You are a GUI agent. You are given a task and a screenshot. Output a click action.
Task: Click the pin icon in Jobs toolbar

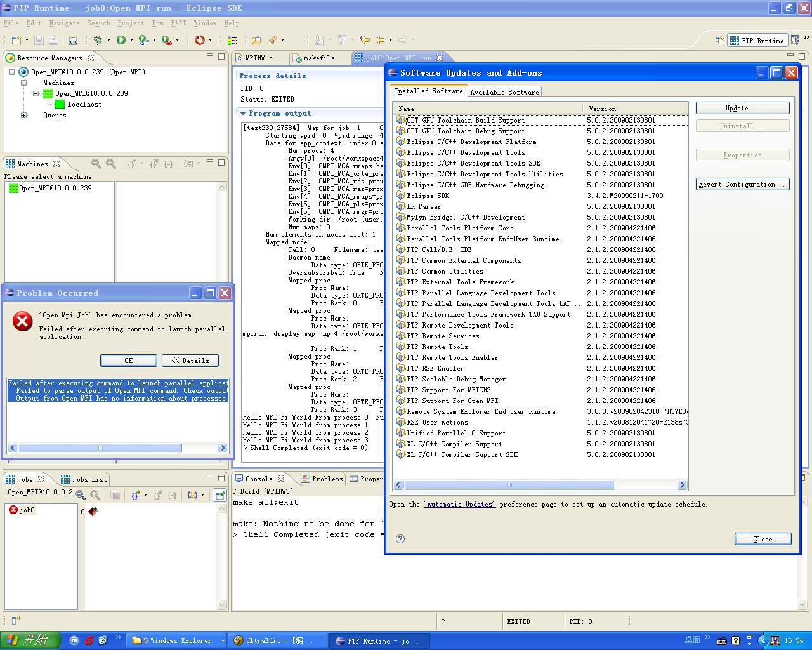[x=220, y=495]
